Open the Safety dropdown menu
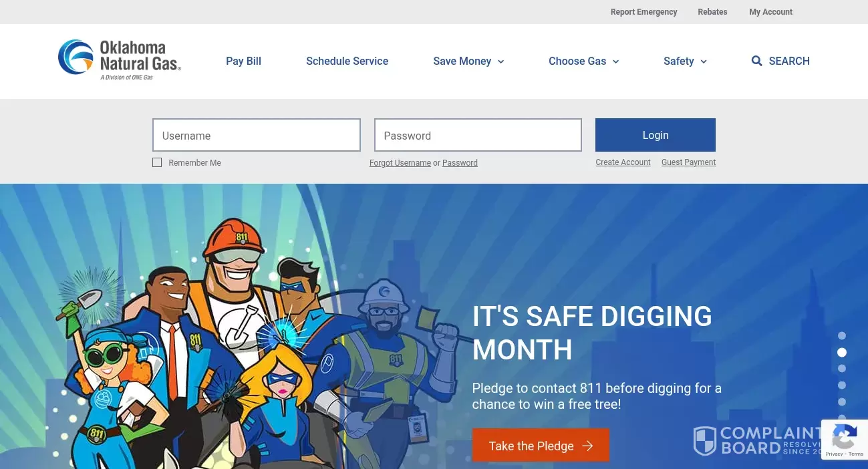Image resolution: width=868 pixels, height=469 pixels. click(685, 61)
